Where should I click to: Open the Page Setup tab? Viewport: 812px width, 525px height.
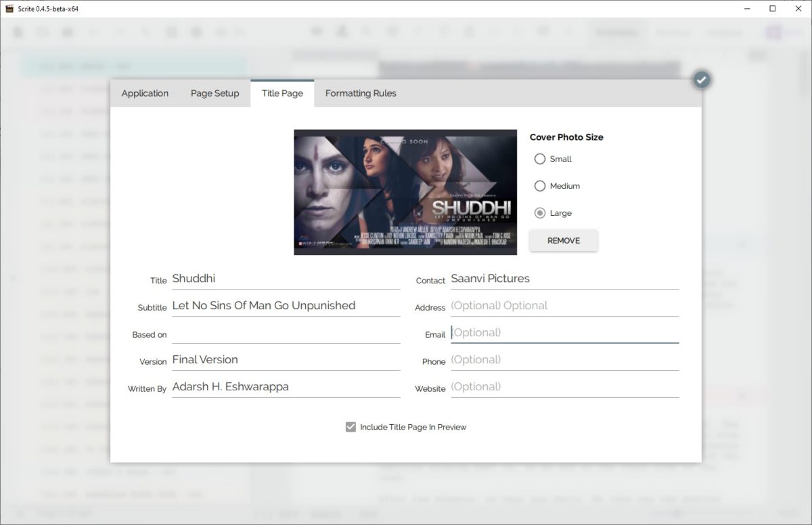[215, 93]
